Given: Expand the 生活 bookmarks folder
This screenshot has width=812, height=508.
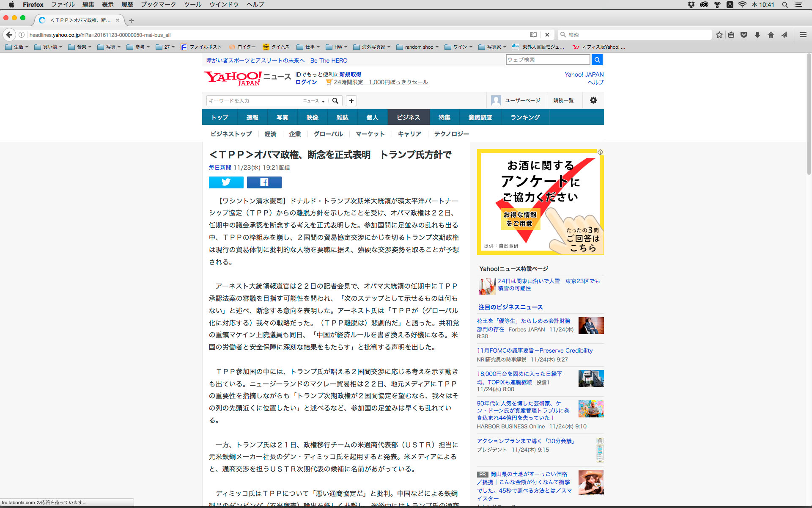Looking at the screenshot, I should pyautogui.click(x=17, y=47).
